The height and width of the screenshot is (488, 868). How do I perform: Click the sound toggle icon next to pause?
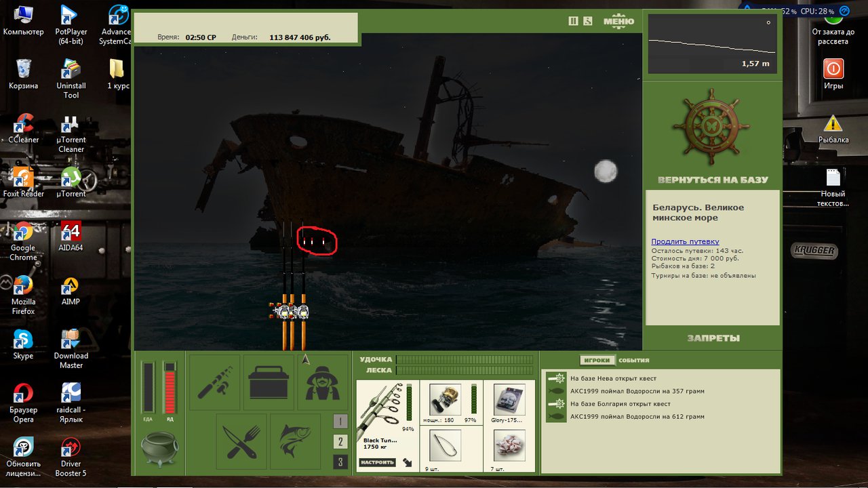coord(588,21)
